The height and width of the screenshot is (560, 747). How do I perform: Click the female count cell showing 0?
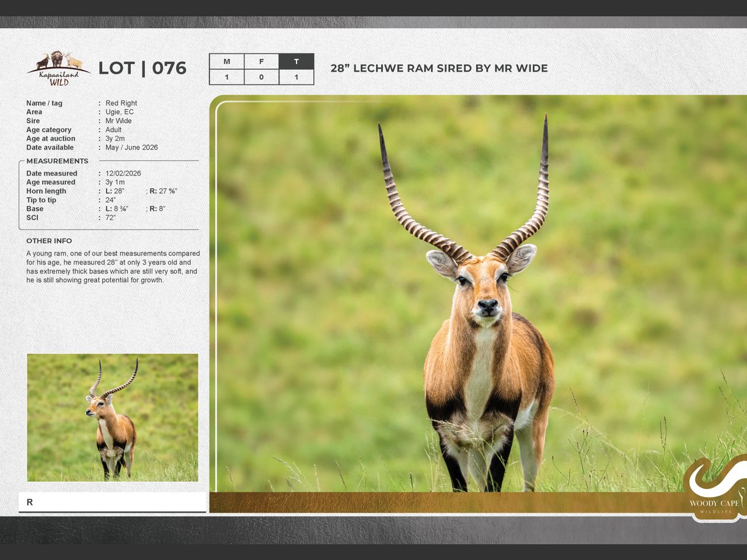261,77
